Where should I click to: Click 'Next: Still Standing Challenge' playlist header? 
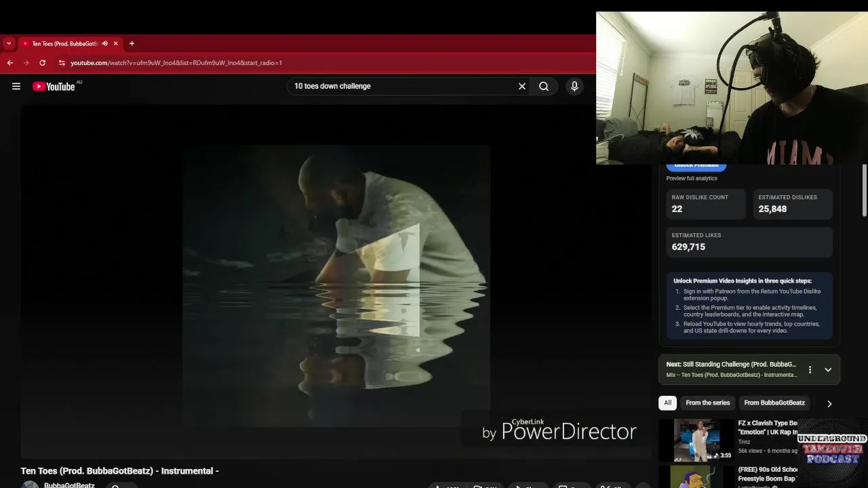coord(731,364)
